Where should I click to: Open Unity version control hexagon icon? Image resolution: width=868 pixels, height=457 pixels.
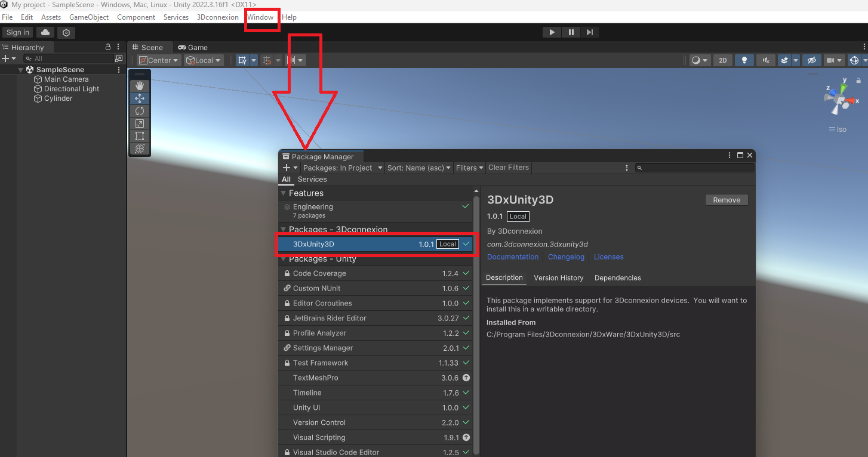(66, 32)
